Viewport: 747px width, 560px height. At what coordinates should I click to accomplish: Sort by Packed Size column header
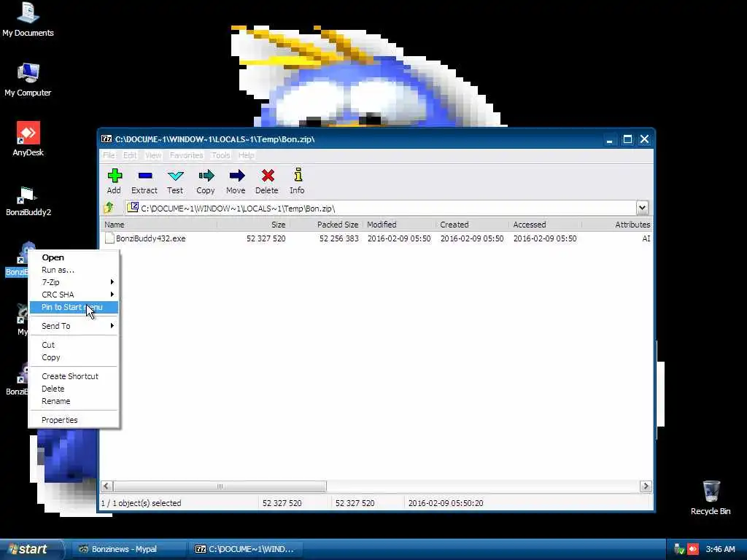326,225
